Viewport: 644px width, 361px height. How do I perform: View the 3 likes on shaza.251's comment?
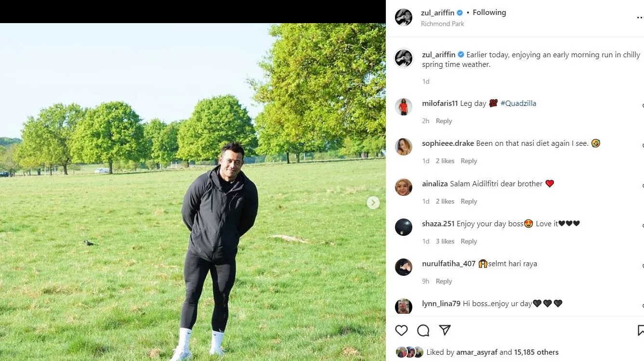pyautogui.click(x=445, y=242)
